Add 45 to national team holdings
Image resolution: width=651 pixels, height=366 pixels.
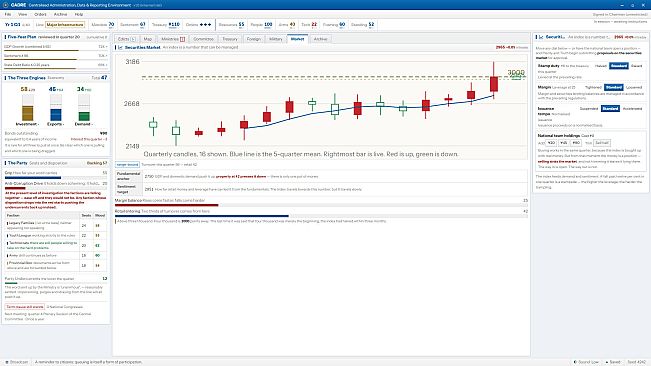coord(563,143)
